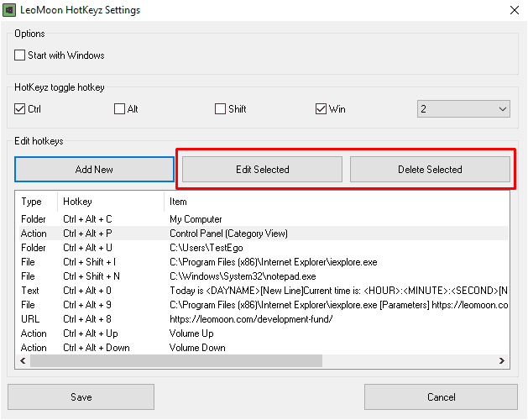Save the hotkey settings
528x420 pixels.
pyautogui.click(x=81, y=396)
